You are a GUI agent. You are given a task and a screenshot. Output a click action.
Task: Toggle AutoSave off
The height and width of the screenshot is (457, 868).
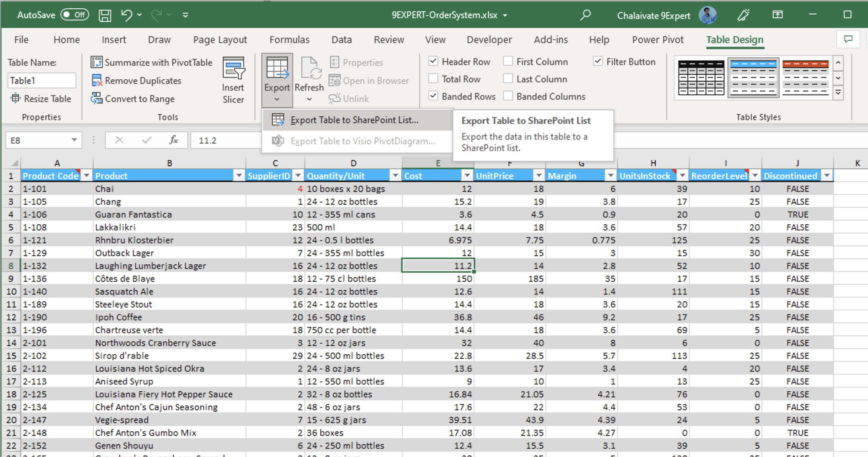(x=74, y=15)
